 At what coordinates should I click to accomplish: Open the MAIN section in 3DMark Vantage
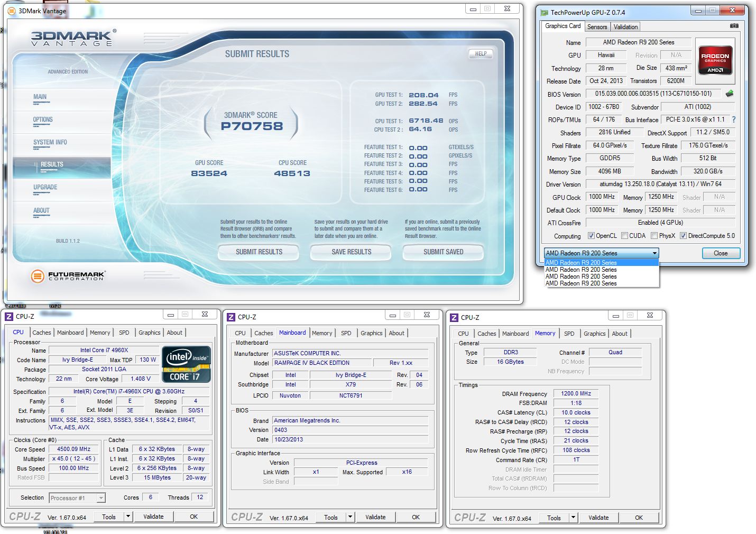(40, 97)
